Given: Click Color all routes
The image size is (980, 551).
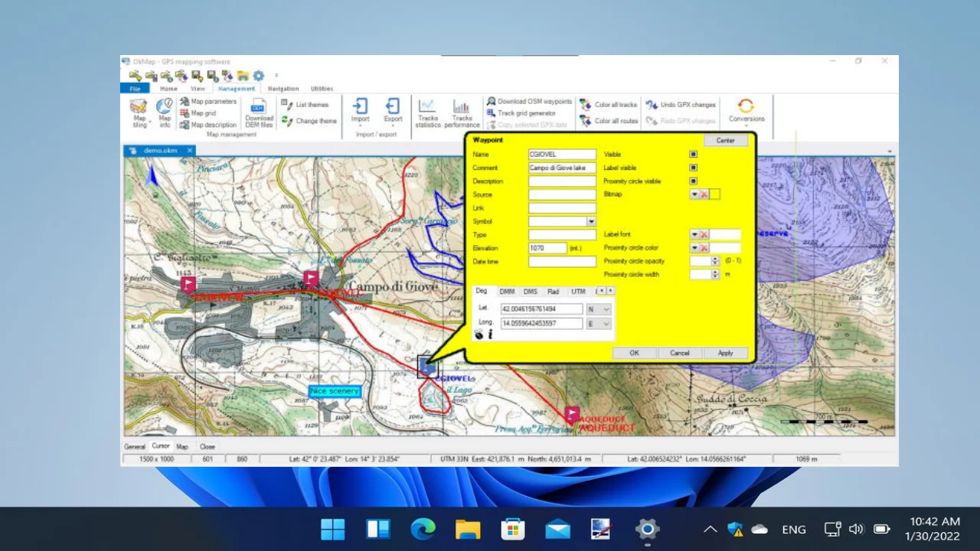Looking at the screenshot, I should pyautogui.click(x=609, y=121).
